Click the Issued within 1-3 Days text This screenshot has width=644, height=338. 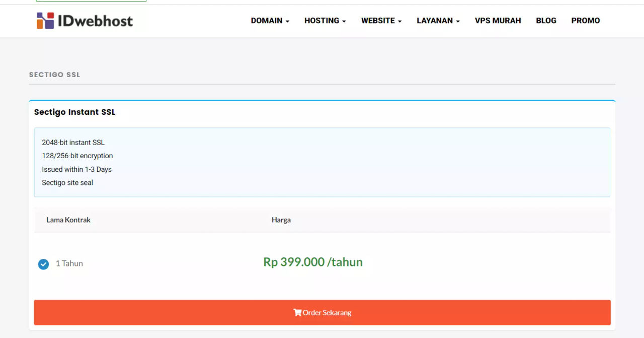[76, 169]
